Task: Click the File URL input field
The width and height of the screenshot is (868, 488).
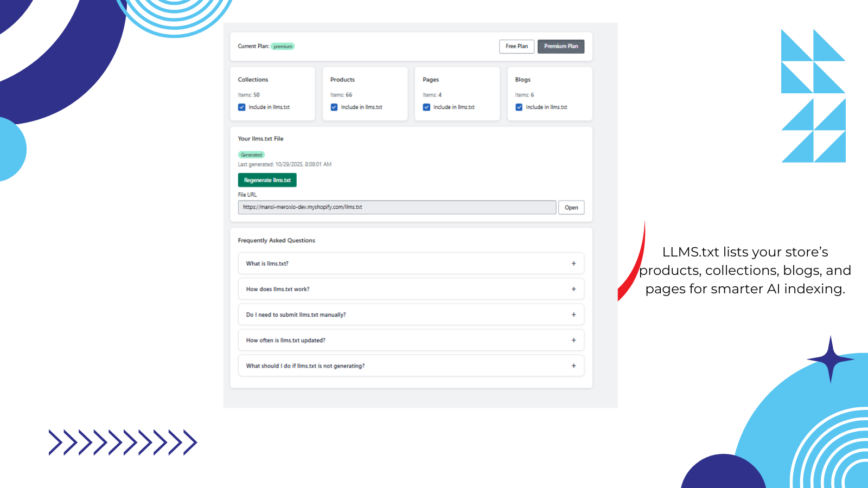Action: pyautogui.click(x=397, y=207)
